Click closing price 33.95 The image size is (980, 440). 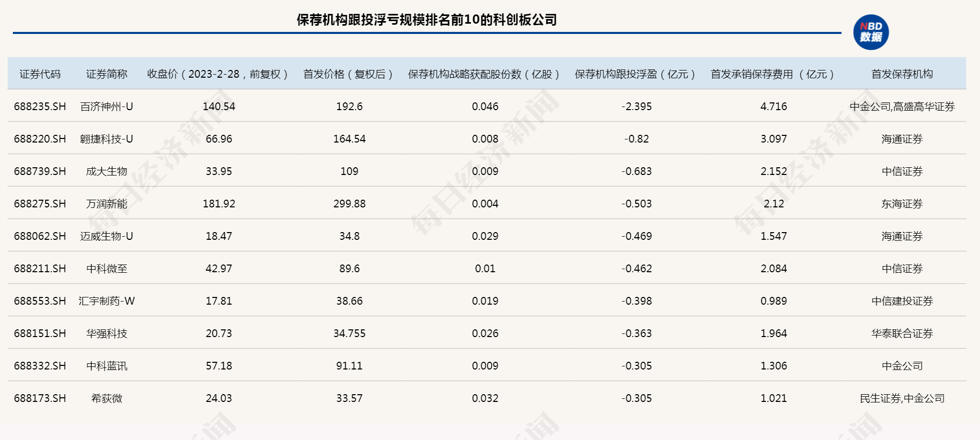coord(219,171)
